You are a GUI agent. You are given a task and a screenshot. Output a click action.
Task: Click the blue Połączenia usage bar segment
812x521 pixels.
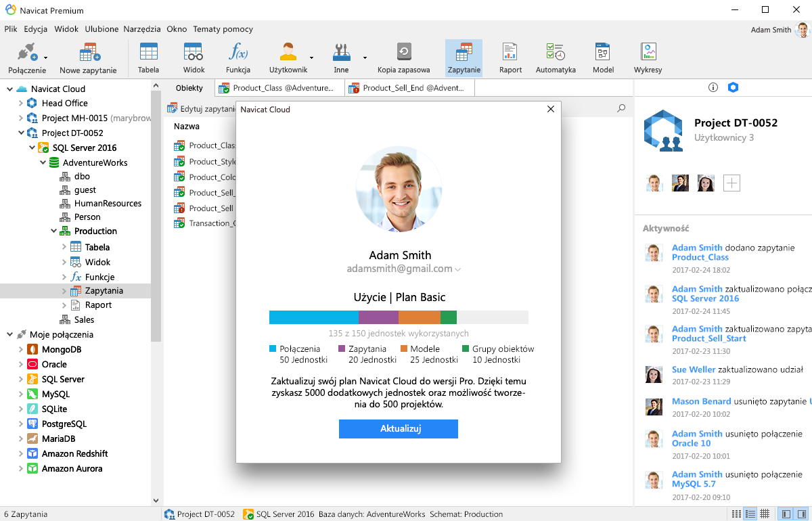(314, 317)
